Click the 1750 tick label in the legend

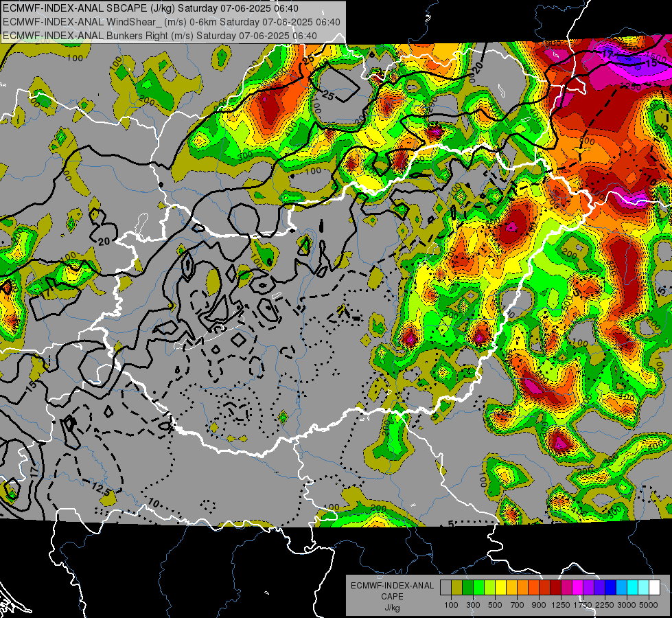(583, 605)
